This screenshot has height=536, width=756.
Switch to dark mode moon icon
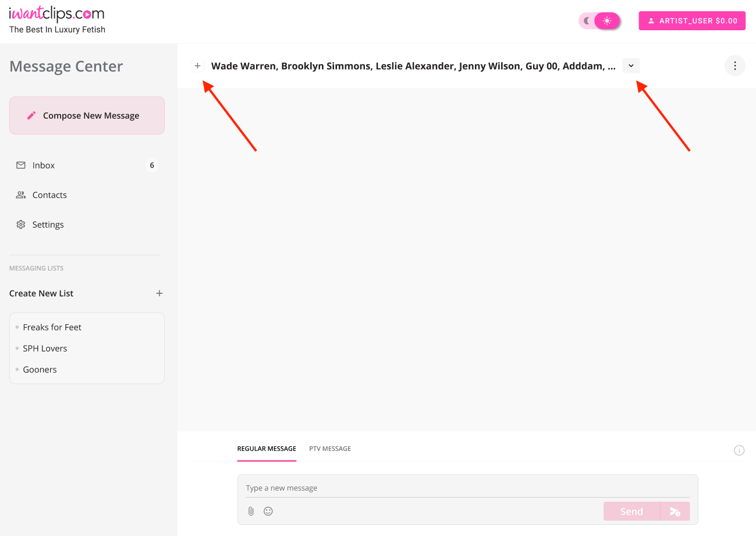(587, 21)
